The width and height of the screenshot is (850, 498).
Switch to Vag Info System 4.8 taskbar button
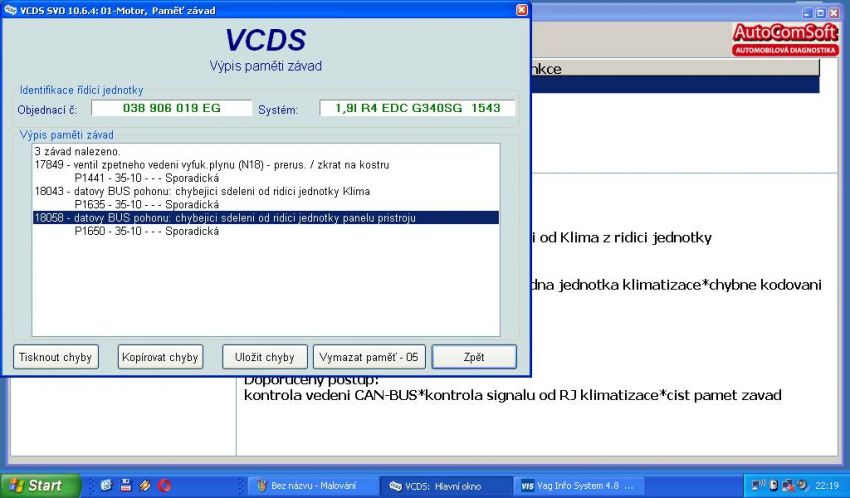(x=579, y=486)
